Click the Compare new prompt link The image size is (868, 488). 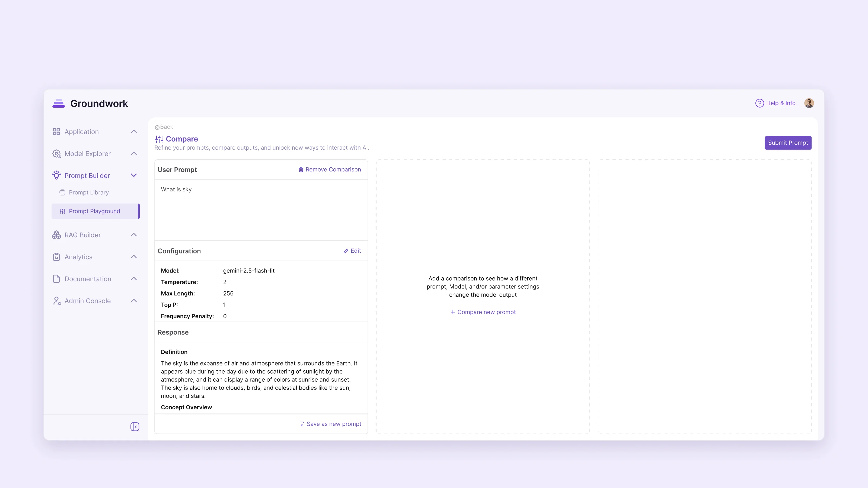[x=483, y=312]
